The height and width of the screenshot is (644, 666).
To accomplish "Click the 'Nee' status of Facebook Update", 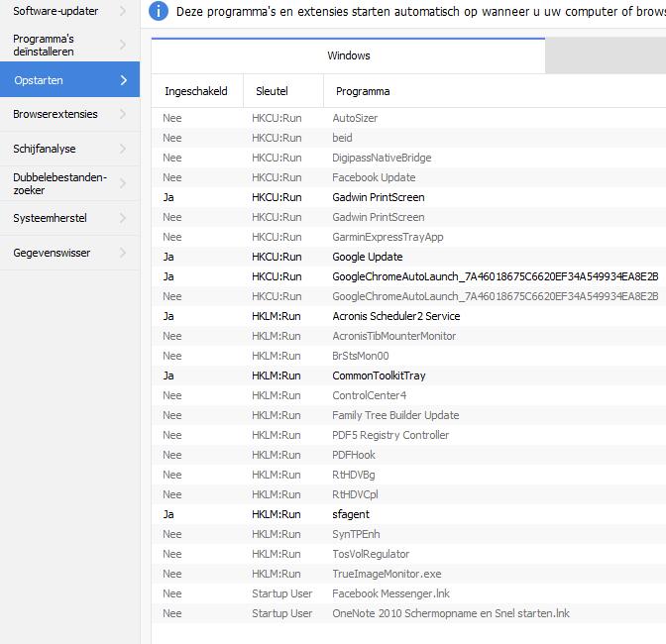I will [x=172, y=177].
